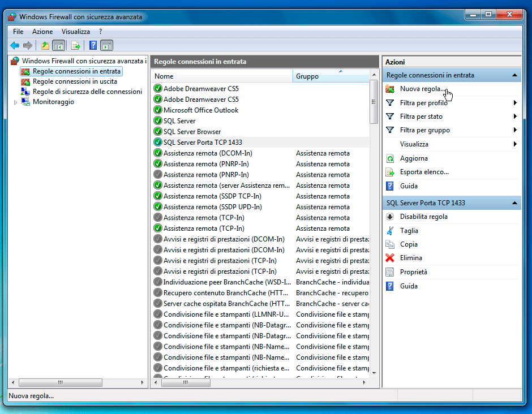Open the ? help menu
This screenshot has height=414, width=532.
point(100,32)
